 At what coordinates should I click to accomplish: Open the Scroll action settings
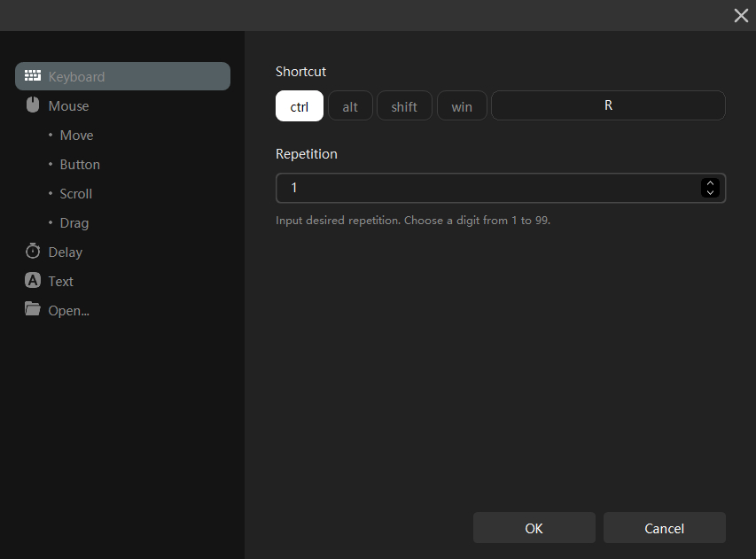(76, 194)
